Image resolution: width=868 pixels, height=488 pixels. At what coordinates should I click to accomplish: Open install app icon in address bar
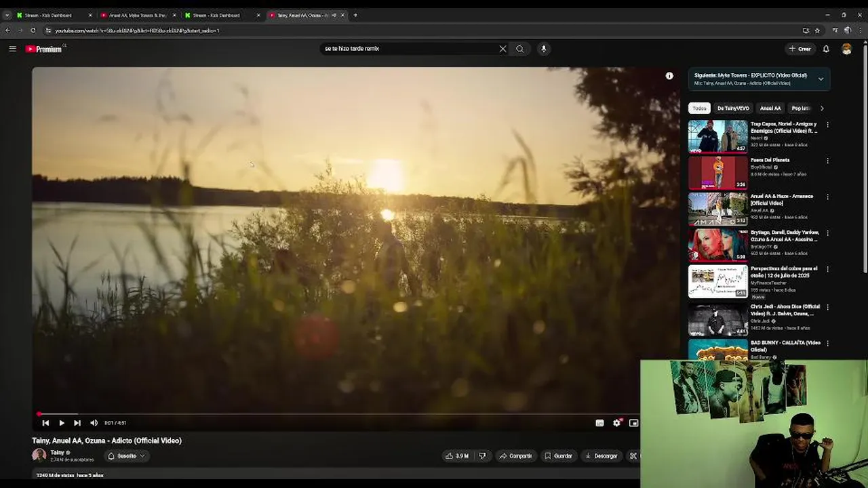point(806,30)
